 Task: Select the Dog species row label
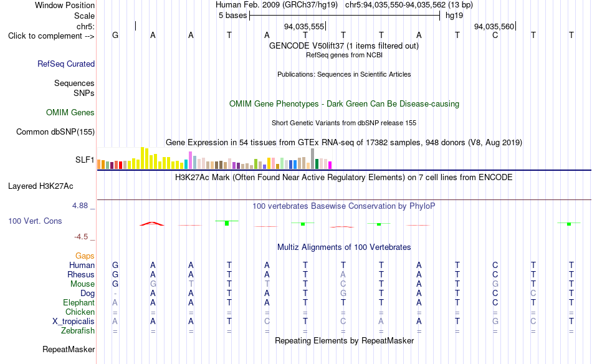[x=88, y=294]
